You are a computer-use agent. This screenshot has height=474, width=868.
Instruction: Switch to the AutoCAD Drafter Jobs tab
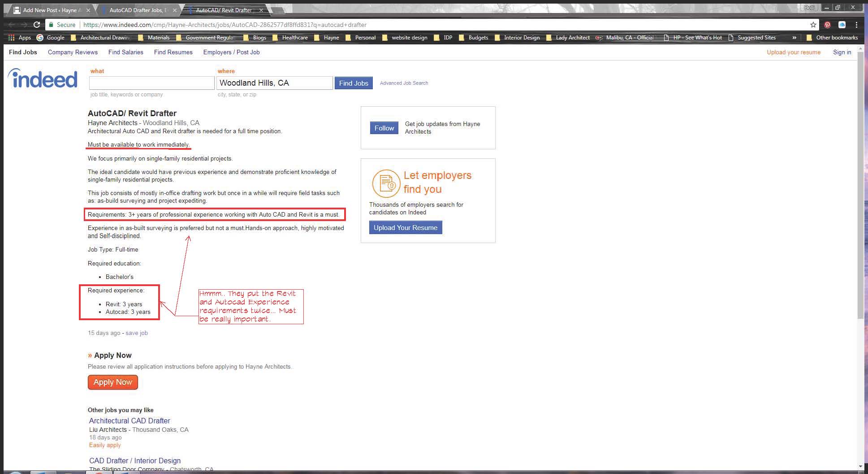[x=138, y=10]
